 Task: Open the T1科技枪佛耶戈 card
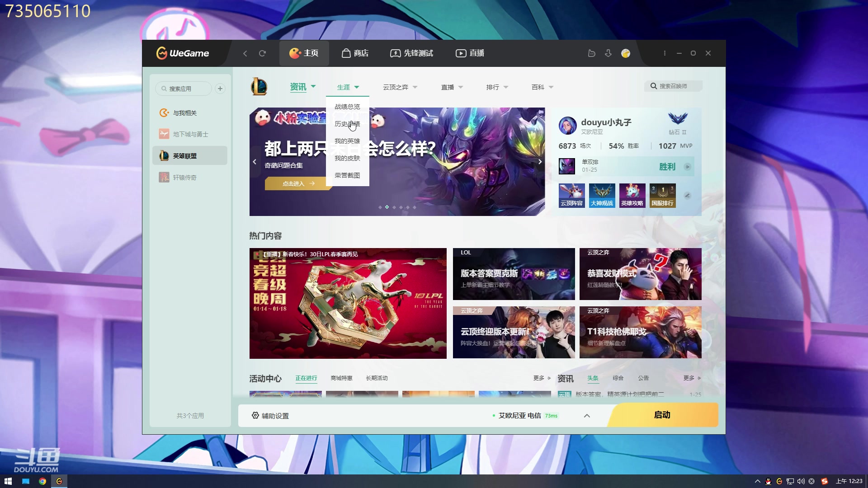tap(640, 333)
